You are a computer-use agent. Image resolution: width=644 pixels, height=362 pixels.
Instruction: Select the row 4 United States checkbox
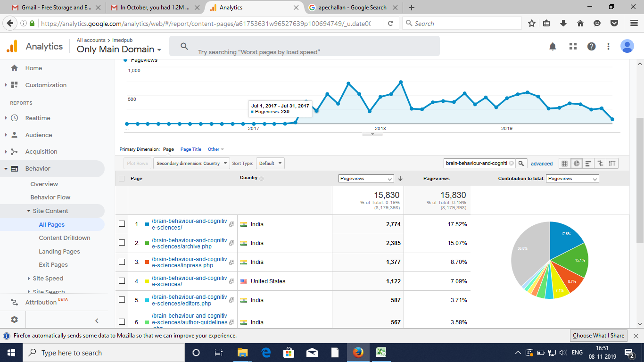(122, 280)
